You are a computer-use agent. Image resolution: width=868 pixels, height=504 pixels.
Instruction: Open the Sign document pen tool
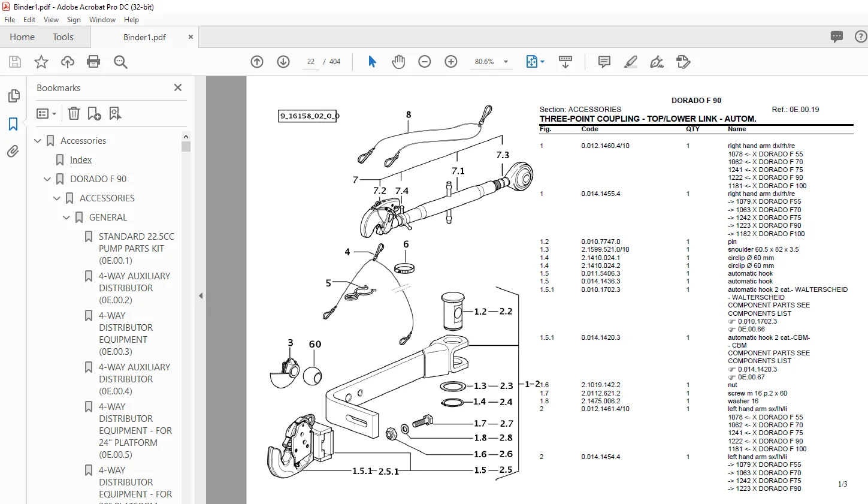coord(657,62)
